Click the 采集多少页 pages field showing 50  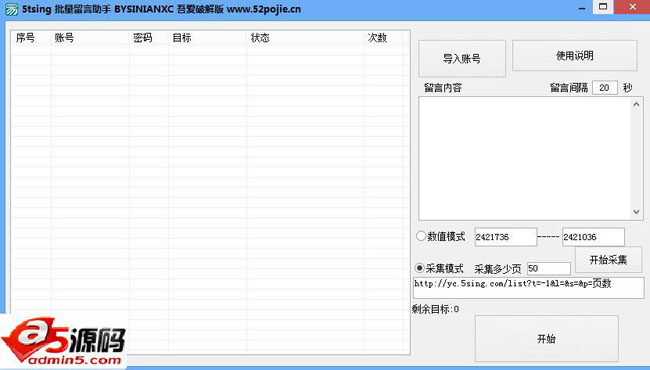[549, 268]
